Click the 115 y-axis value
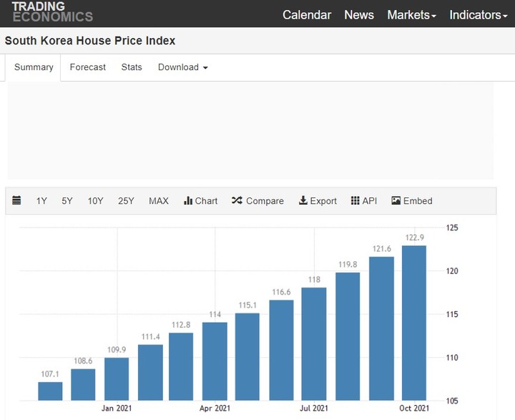This screenshot has height=420, width=515. point(452,315)
